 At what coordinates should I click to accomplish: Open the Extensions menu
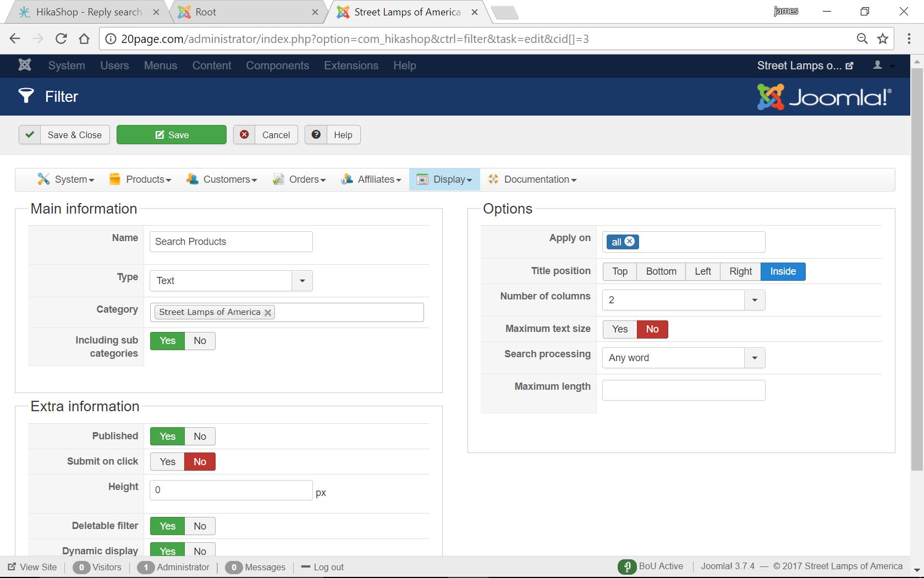pos(351,66)
